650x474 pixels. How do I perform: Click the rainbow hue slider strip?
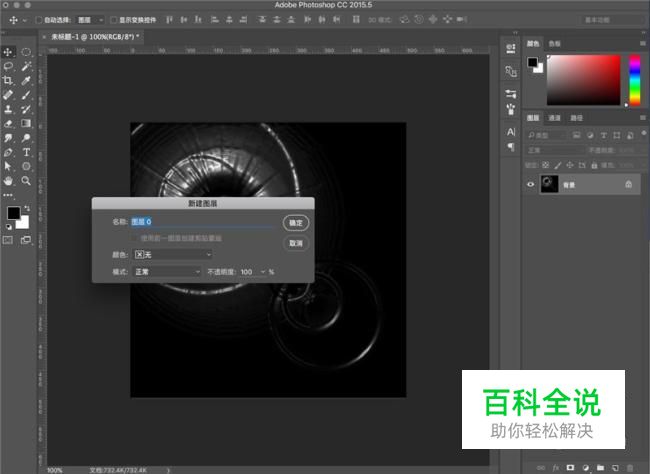tap(634, 79)
